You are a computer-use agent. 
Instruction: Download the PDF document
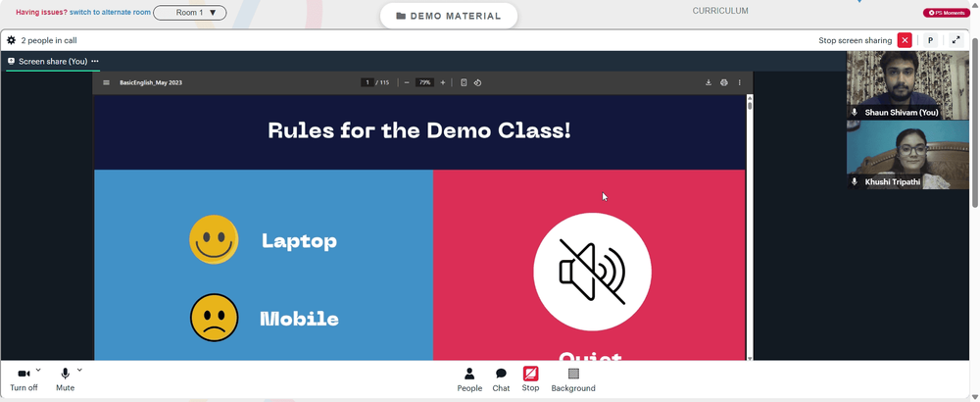pyautogui.click(x=709, y=82)
